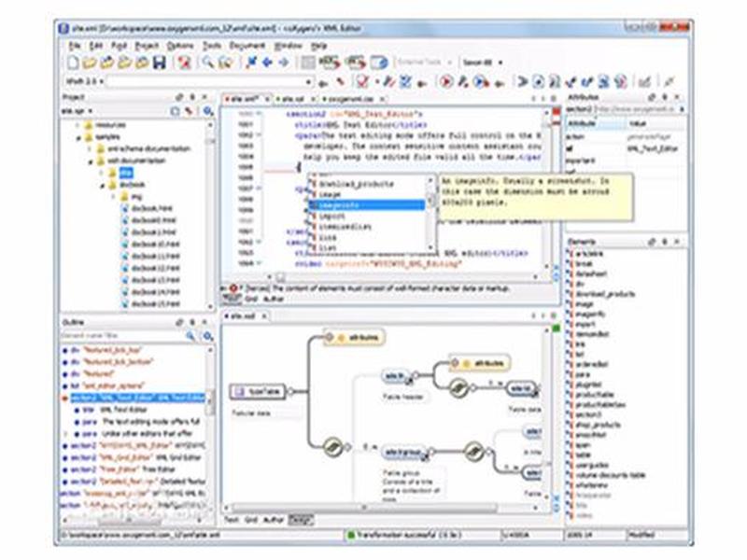Collapse the docbook folder
747x560 pixels.
click(102, 185)
